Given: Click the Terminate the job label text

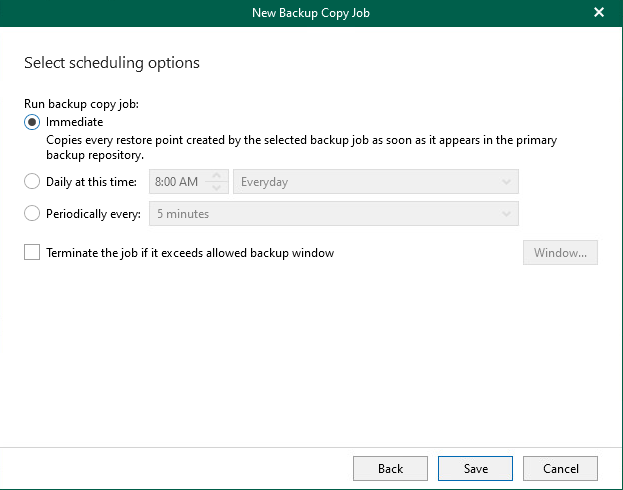Looking at the screenshot, I should pos(190,253).
